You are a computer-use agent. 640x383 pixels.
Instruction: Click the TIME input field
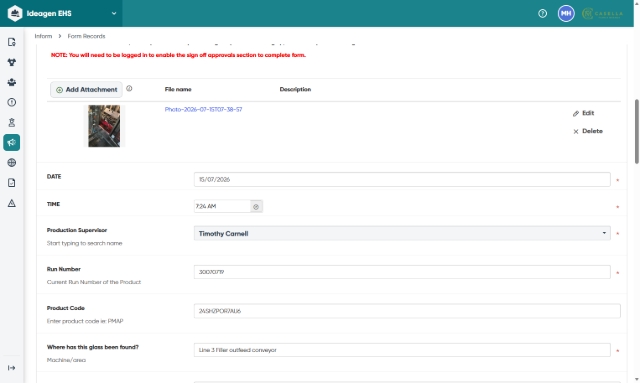click(x=222, y=207)
